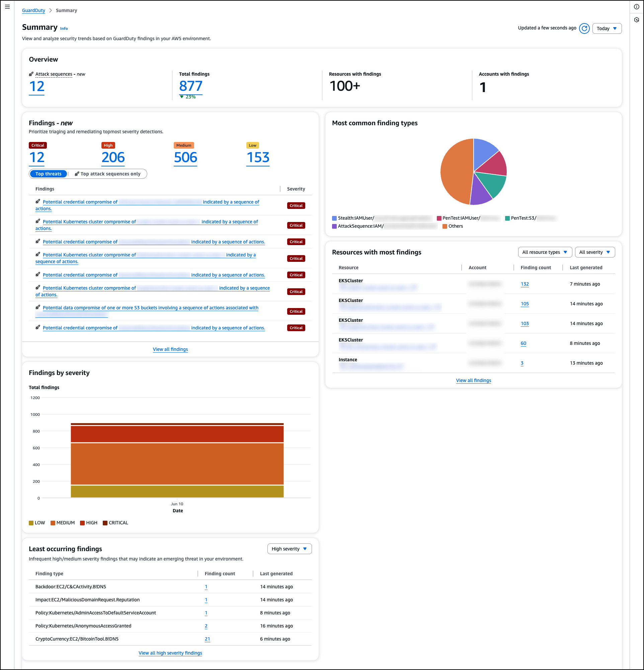Open the hamburger navigation menu icon
The image size is (644, 670).
tap(7, 6)
